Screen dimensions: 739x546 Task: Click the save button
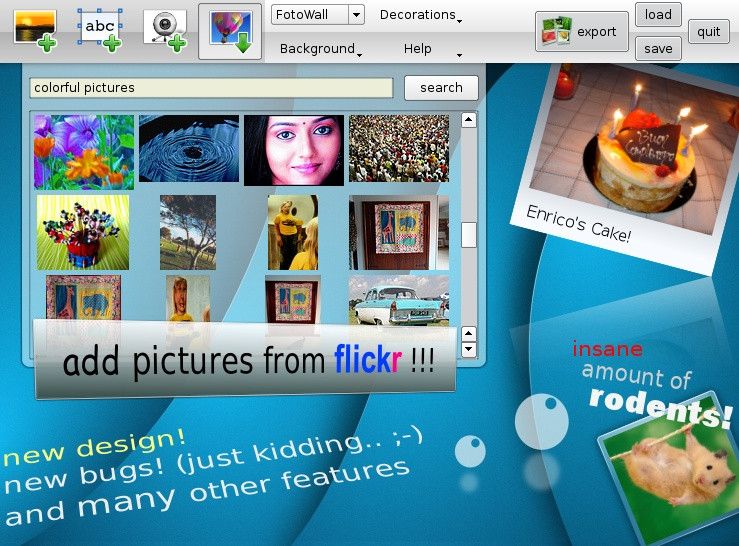click(658, 49)
